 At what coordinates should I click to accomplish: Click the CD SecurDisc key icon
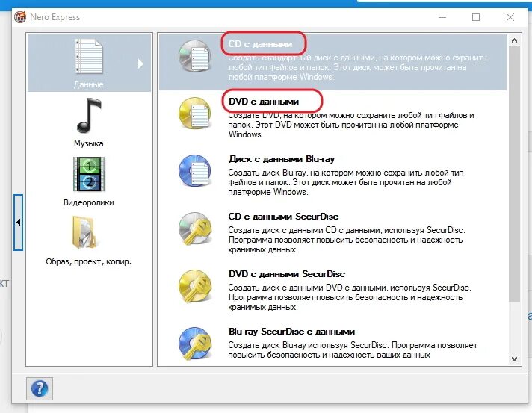point(195,229)
